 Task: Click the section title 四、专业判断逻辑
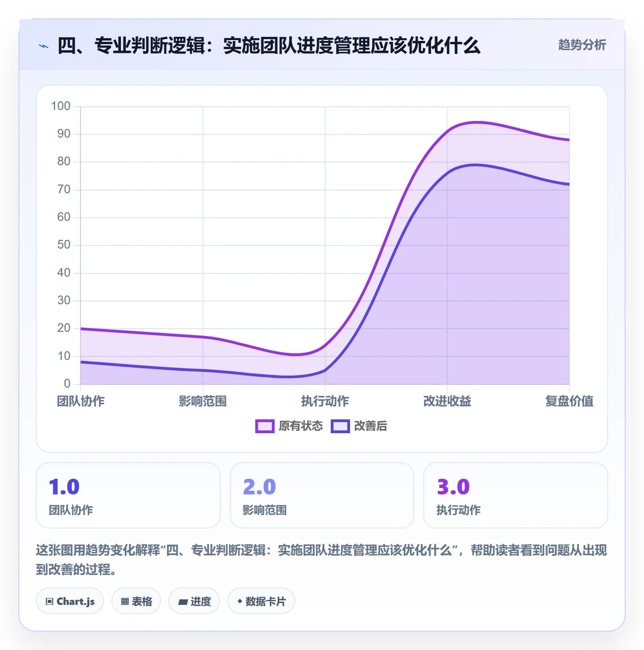click(269, 46)
